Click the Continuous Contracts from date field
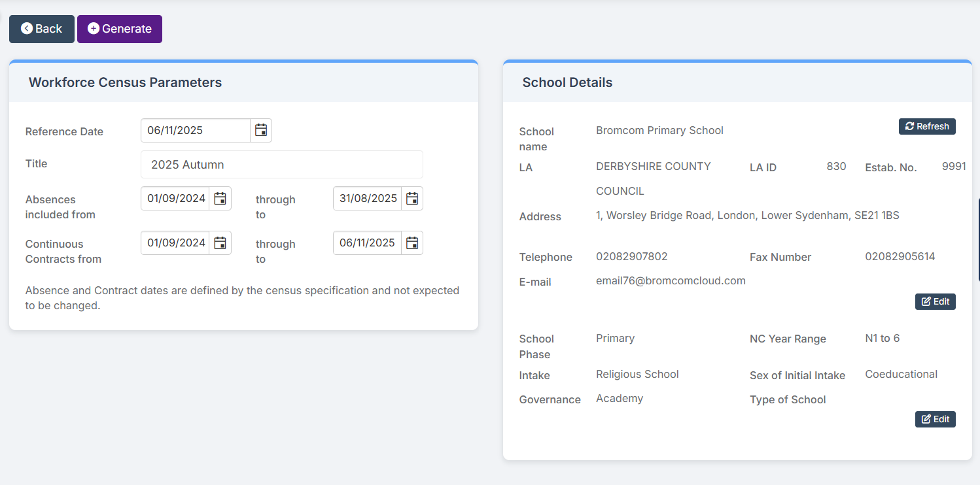This screenshot has width=980, height=485. (x=175, y=243)
